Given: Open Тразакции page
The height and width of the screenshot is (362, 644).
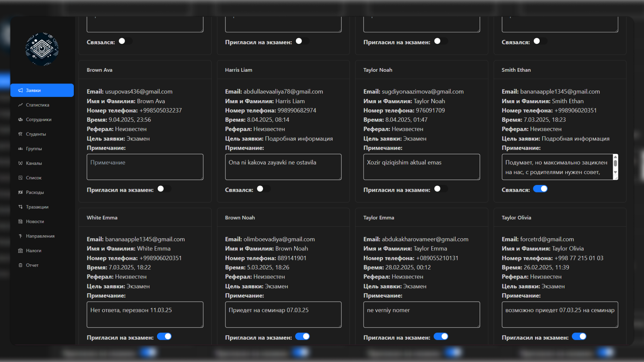Looking at the screenshot, I should click(42, 207).
